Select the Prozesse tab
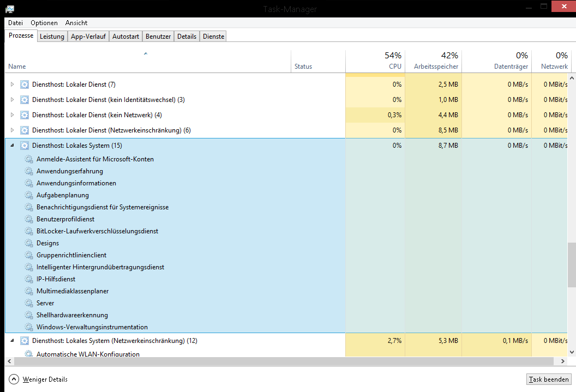 [21, 35]
